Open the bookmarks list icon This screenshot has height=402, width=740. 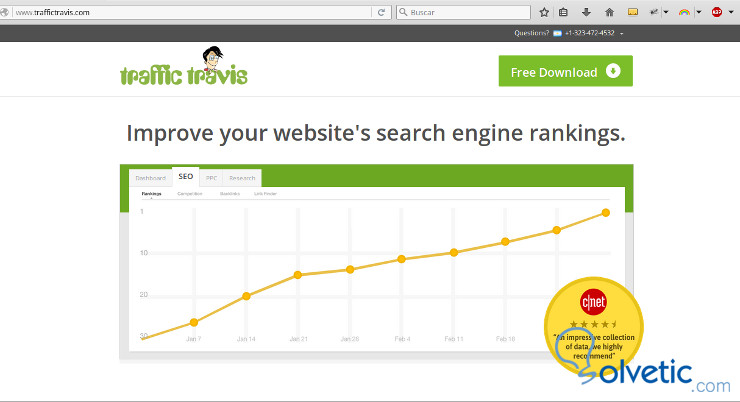pos(563,12)
